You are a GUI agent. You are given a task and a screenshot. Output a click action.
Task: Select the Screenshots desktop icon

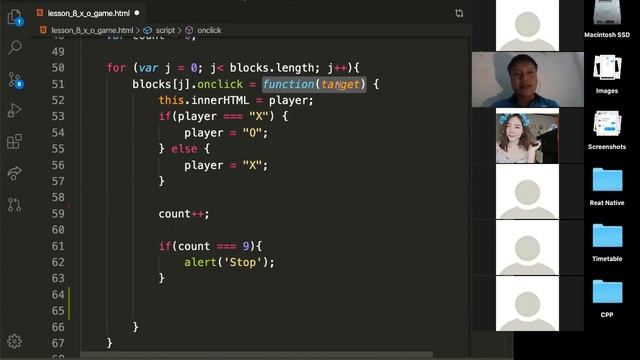607,130
